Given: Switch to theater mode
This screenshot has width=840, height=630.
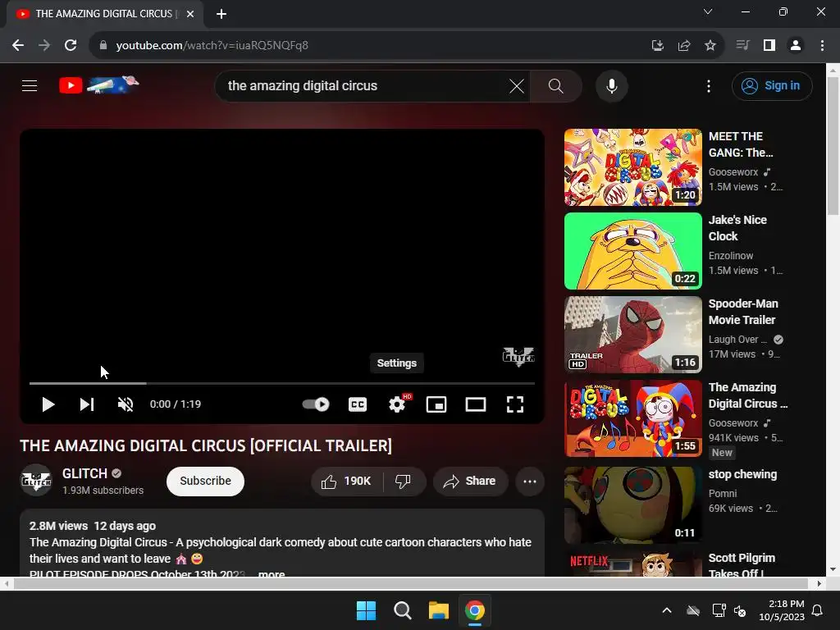Looking at the screenshot, I should (476, 404).
